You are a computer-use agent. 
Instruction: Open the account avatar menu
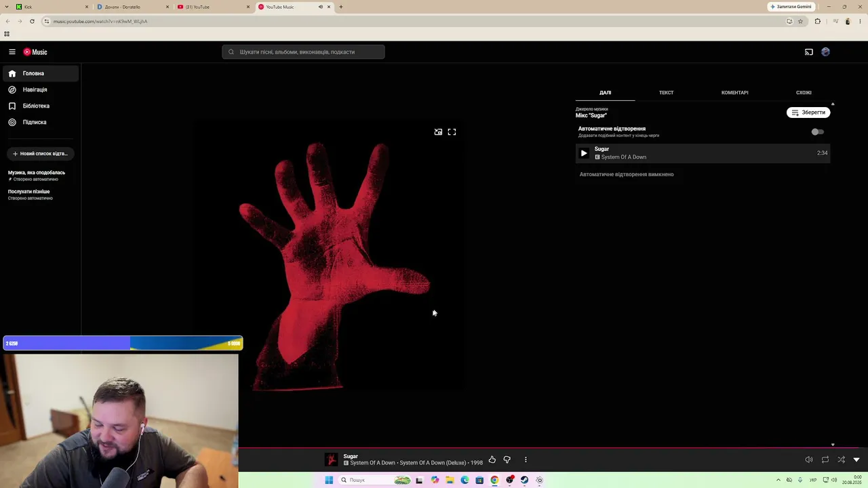click(825, 52)
